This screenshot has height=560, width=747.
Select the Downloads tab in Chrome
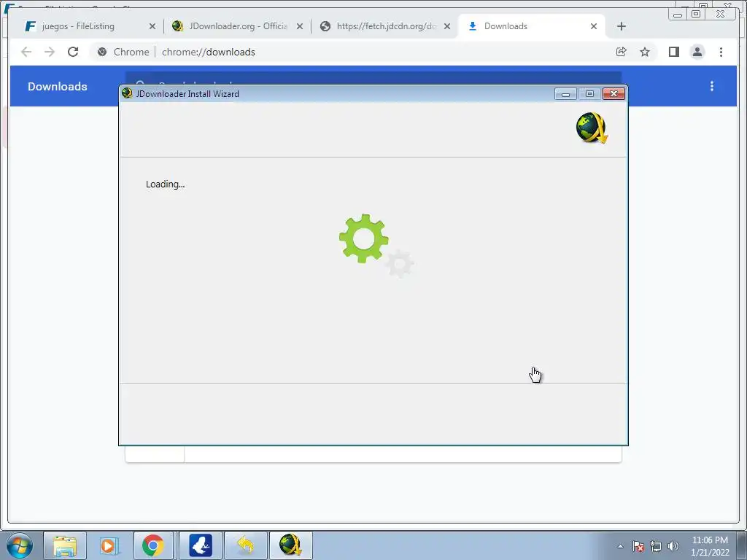click(x=532, y=26)
